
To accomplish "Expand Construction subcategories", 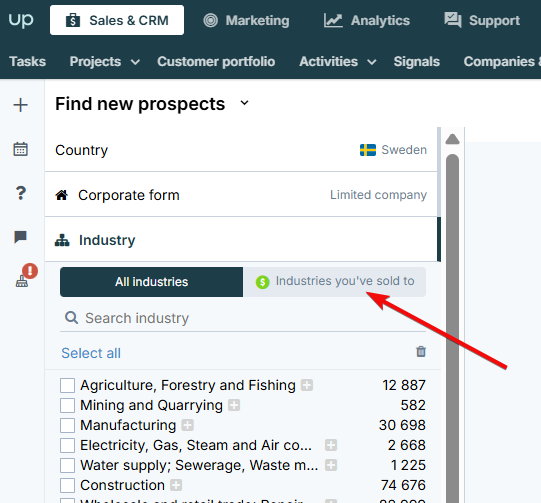I will pos(176,485).
